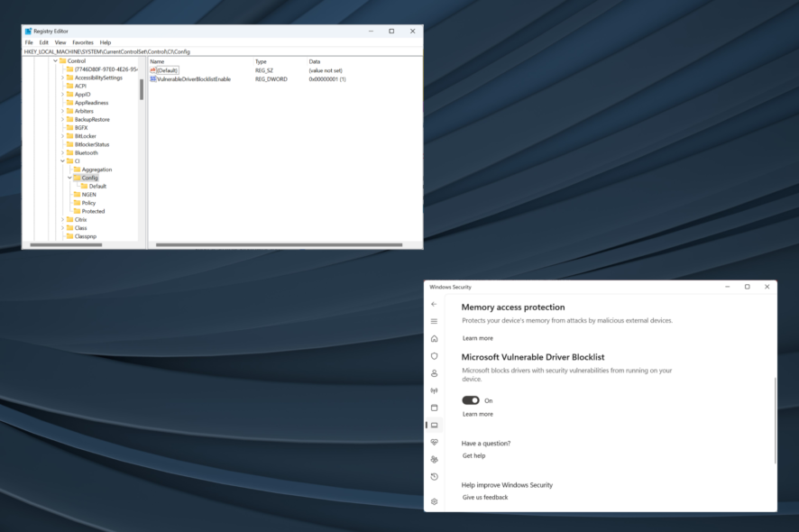The image size is (799, 532).
Task: Click the values pane horizontal scrollbar
Action: click(279, 245)
